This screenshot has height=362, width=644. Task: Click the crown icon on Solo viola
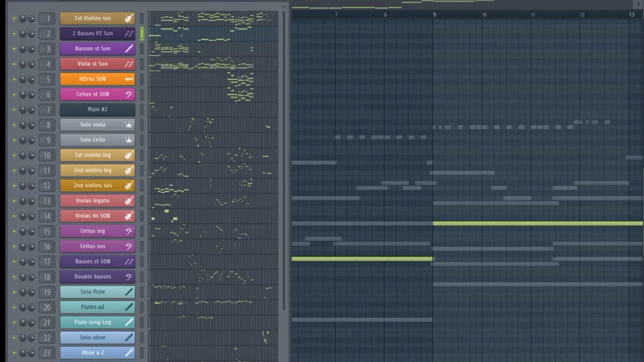pyautogui.click(x=129, y=125)
